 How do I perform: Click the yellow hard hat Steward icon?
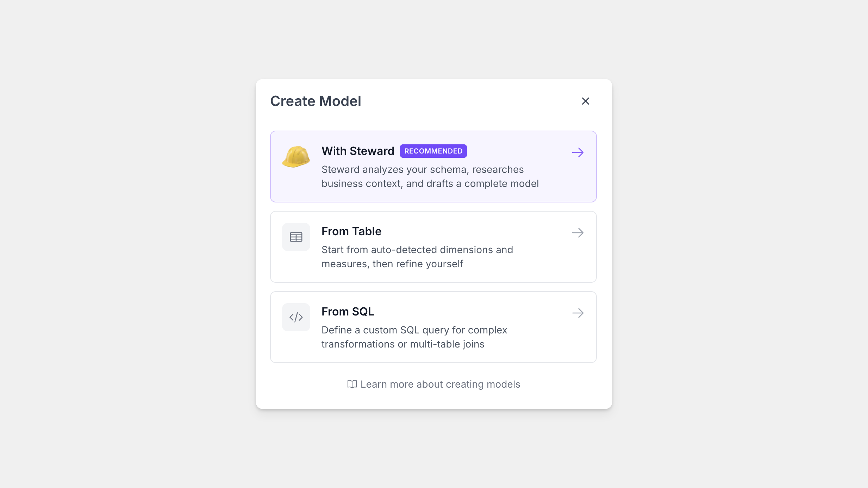pos(296,157)
